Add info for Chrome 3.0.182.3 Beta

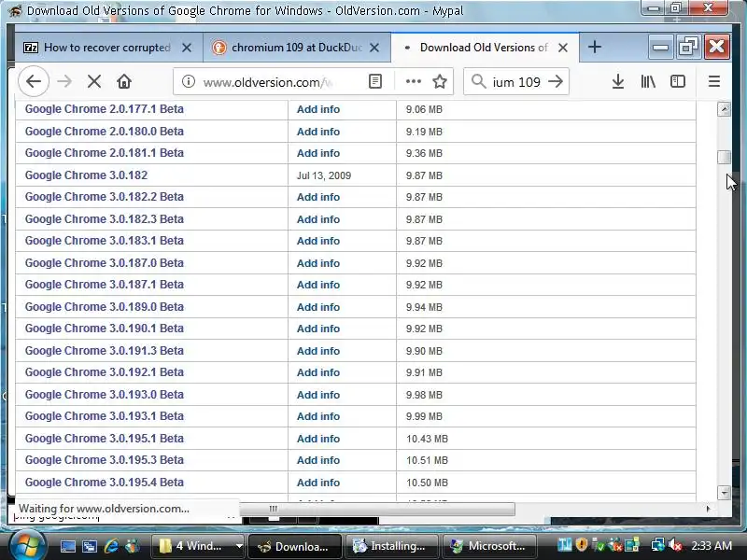[318, 219]
